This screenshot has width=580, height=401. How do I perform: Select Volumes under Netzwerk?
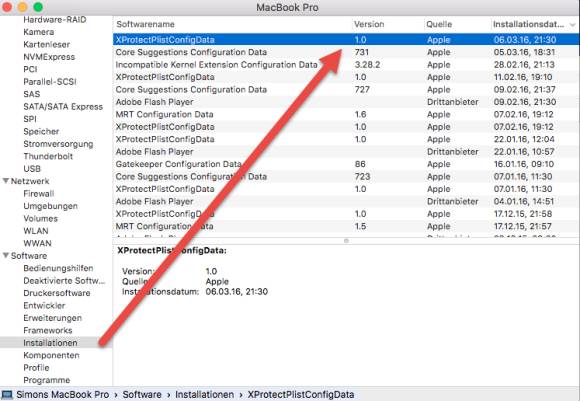pyautogui.click(x=40, y=218)
